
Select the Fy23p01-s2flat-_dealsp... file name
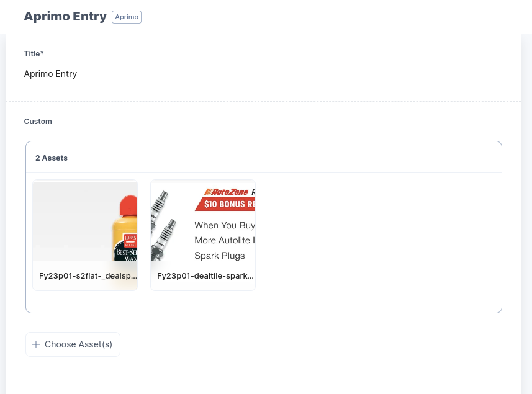coord(88,276)
